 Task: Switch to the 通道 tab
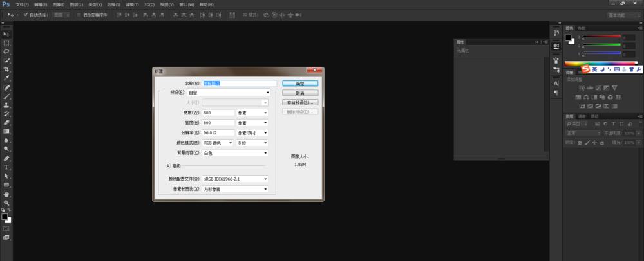582,116
